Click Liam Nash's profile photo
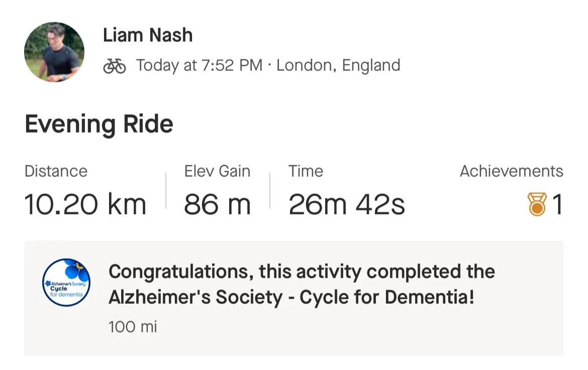 pyautogui.click(x=54, y=52)
